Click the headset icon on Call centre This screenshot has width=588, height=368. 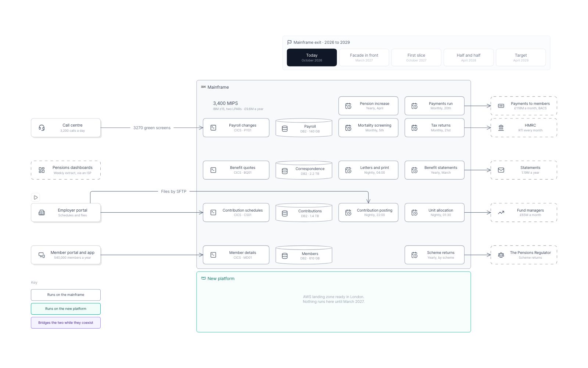pyautogui.click(x=42, y=128)
